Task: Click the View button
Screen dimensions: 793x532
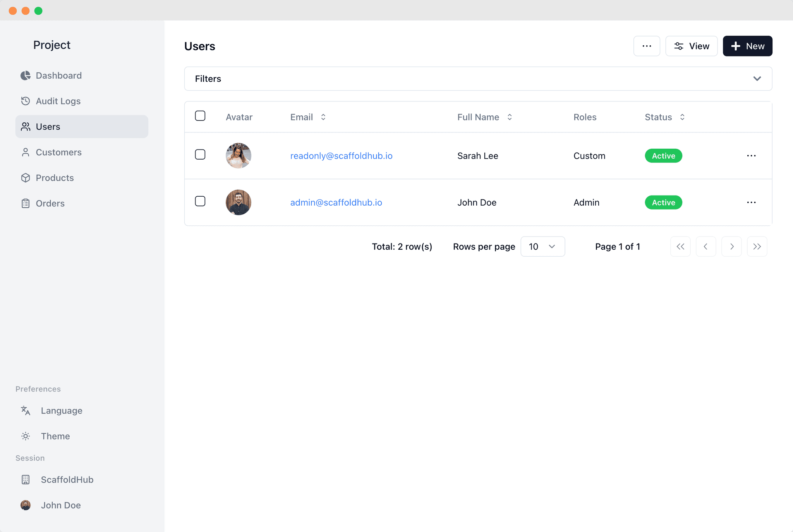Action: [692, 46]
